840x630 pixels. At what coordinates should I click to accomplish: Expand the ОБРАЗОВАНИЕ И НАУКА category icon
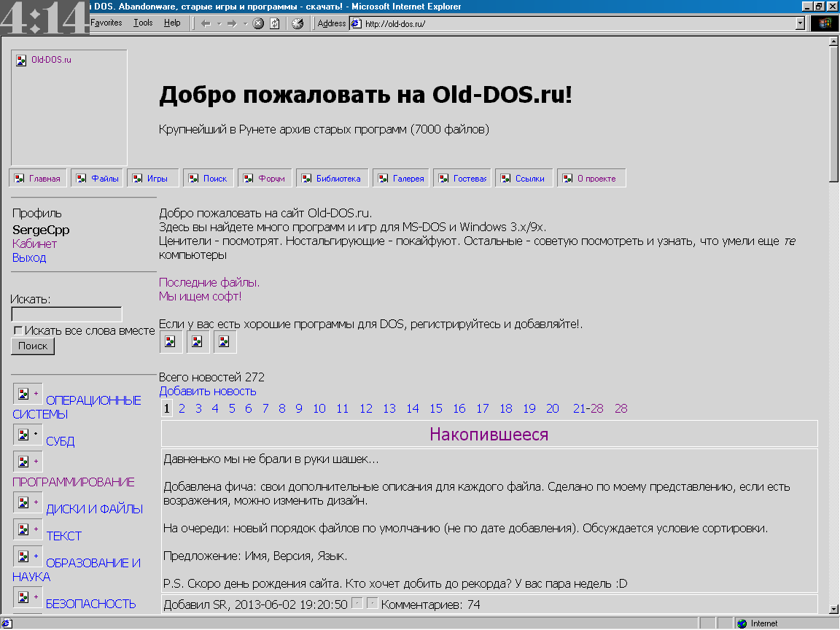point(28,556)
